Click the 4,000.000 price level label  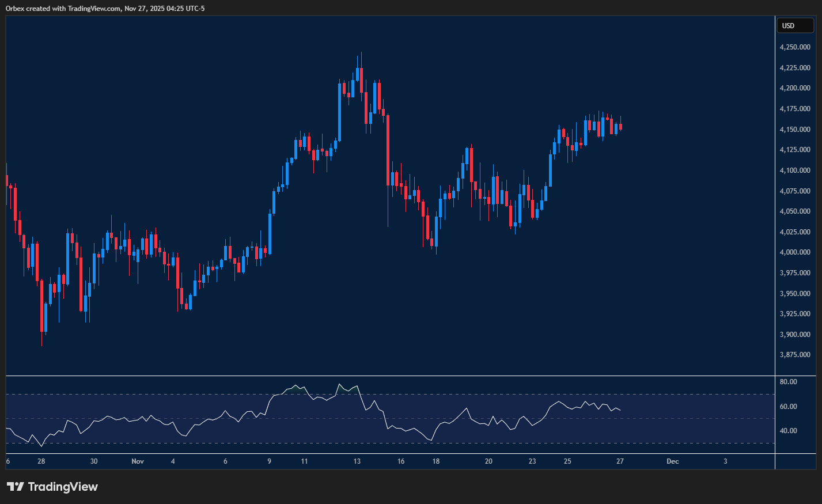click(797, 252)
